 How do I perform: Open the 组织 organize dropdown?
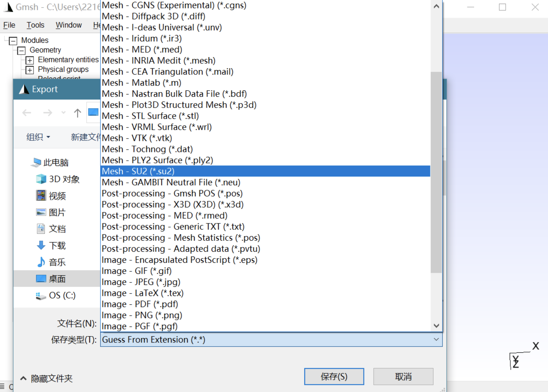pyautogui.click(x=38, y=137)
